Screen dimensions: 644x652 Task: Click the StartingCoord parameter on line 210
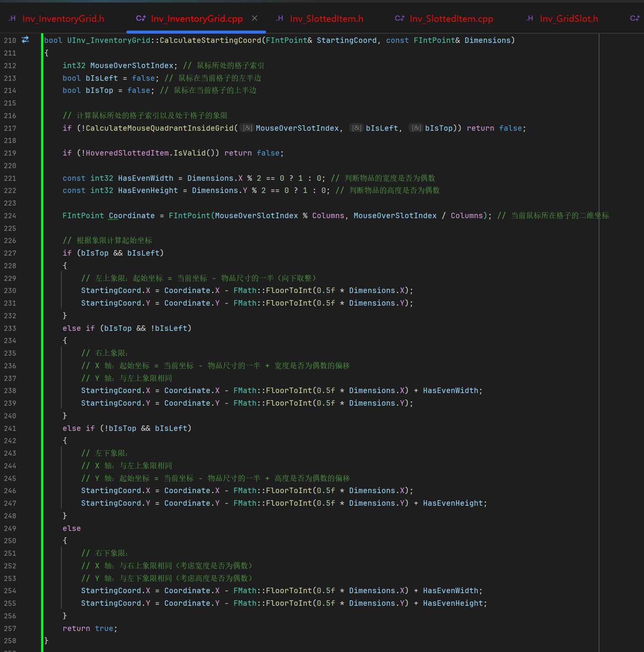click(347, 40)
